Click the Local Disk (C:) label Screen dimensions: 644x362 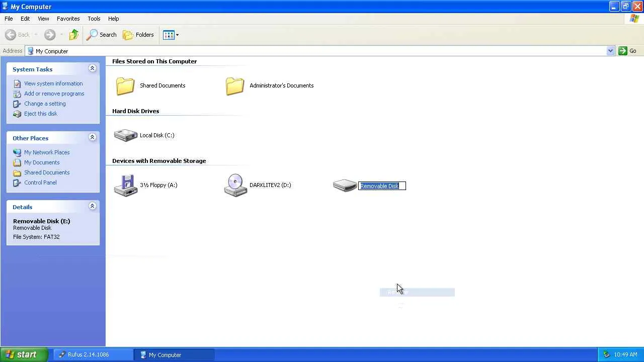pos(157,135)
